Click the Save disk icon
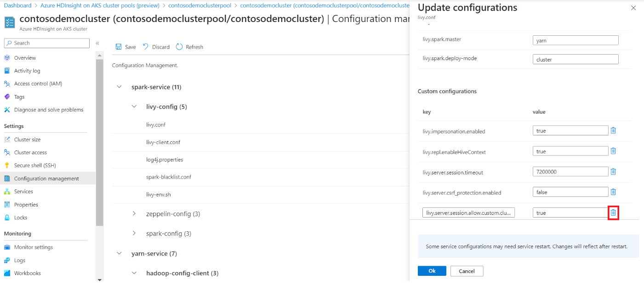This screenshot has height=285, width=644. [119, 47]
